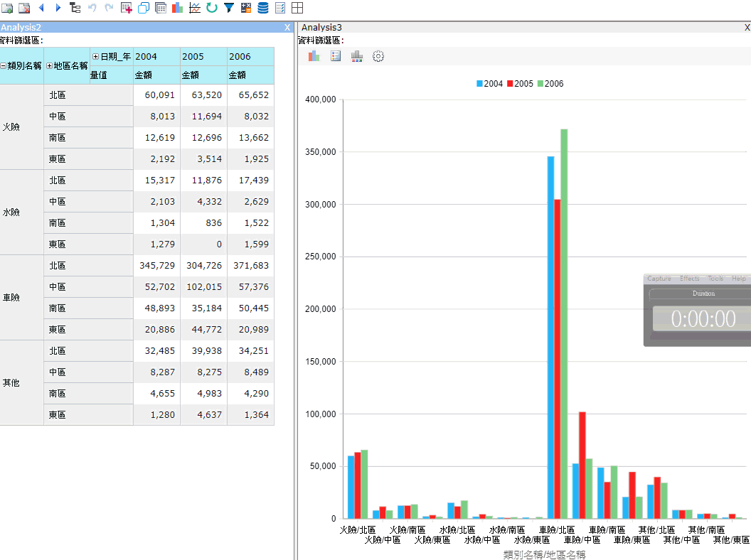Click the four-pane grid layout icon
Image resolution: width=751 pixels, height=560 pixels.
point(297,8)
